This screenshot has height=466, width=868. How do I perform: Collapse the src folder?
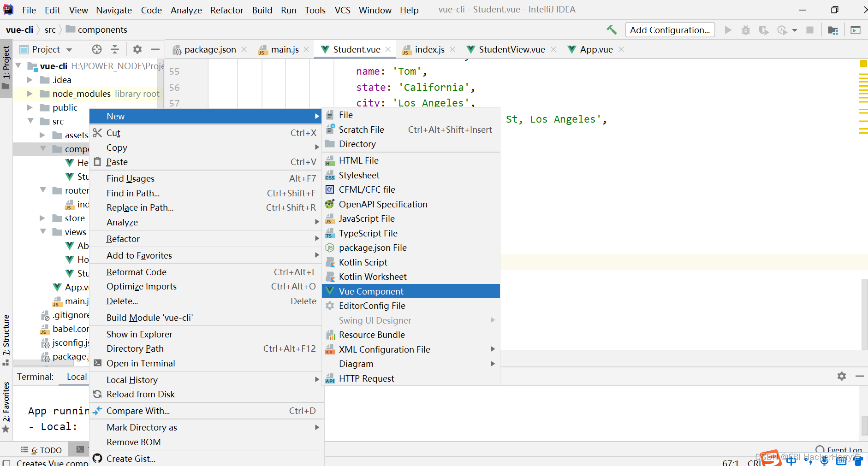tap(30, 121)
